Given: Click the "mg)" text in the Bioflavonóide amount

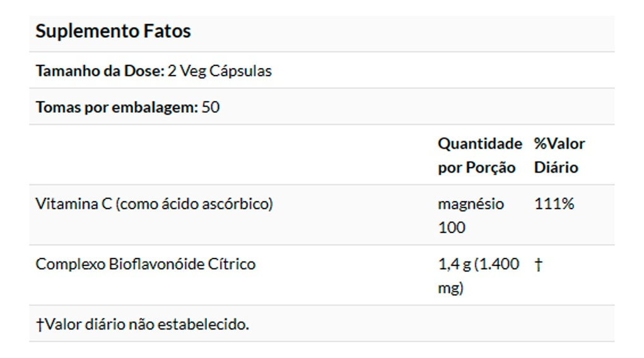Looking at the screenshot, I should coord(450,288).
